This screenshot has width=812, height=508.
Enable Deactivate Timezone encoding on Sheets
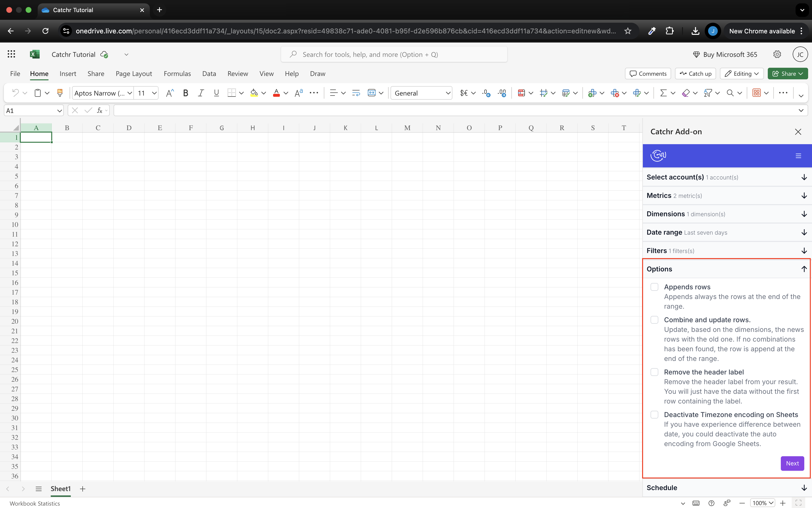654,415
